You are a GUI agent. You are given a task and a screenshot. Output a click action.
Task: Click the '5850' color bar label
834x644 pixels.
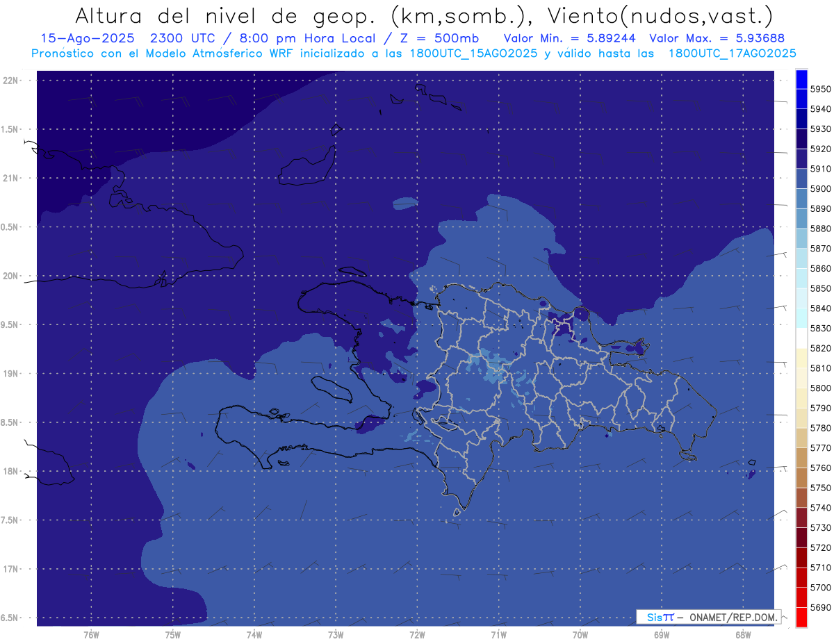tap(820, 288)
